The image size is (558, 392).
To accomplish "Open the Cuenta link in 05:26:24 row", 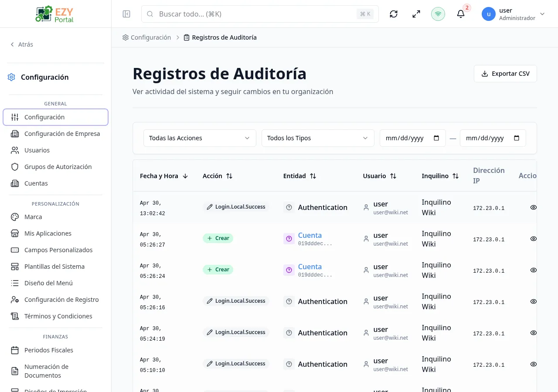I will coord(310,267).
